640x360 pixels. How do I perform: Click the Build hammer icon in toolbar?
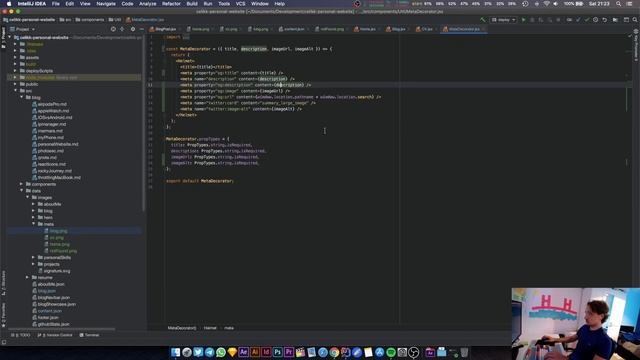tap(483, 20)
